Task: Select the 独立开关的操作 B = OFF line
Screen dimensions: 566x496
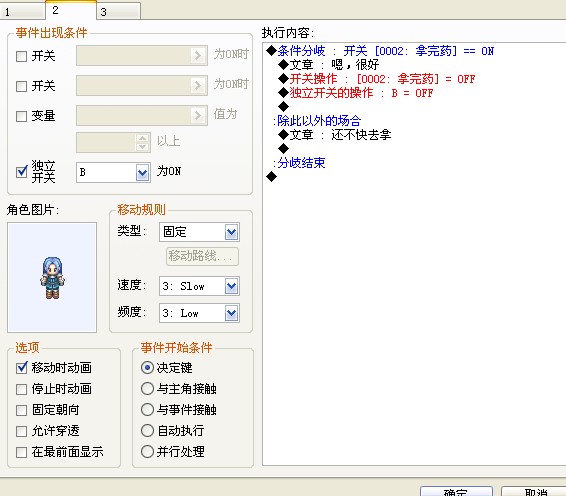Action: click(356, 93)
